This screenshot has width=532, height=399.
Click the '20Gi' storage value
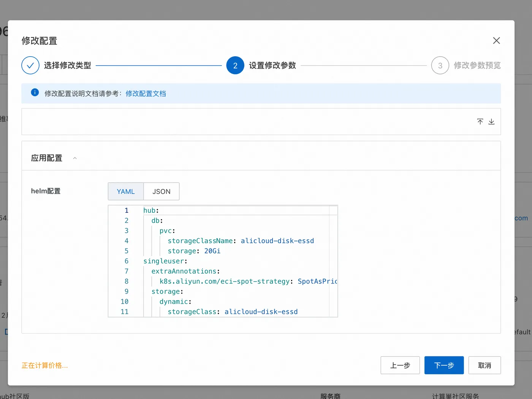coord(212,251)
